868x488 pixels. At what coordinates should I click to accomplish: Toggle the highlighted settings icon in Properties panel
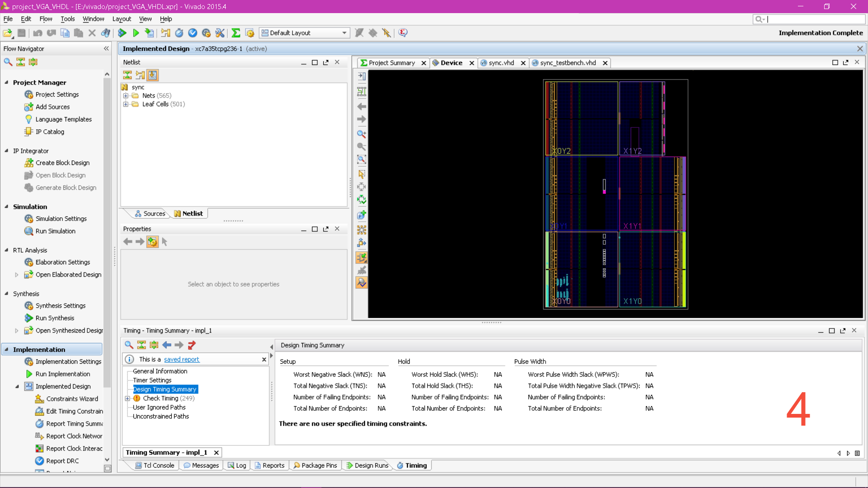click(152, 242)
